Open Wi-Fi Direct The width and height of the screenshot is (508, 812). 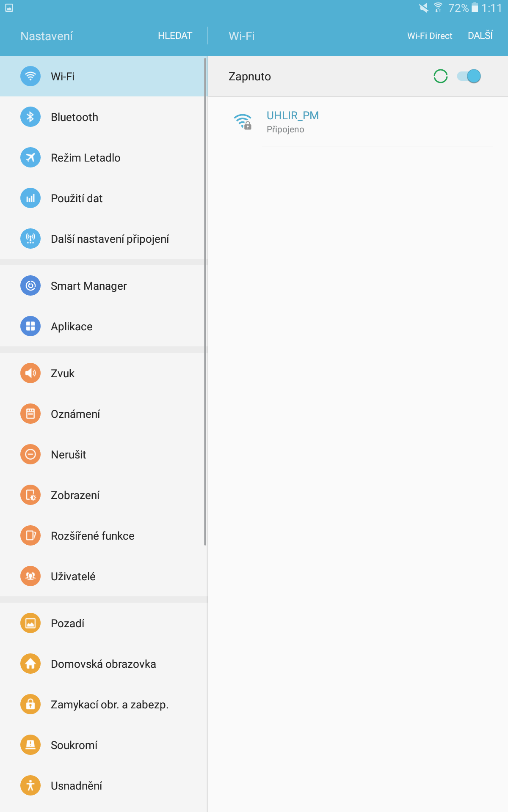click(x=430, y=36)
